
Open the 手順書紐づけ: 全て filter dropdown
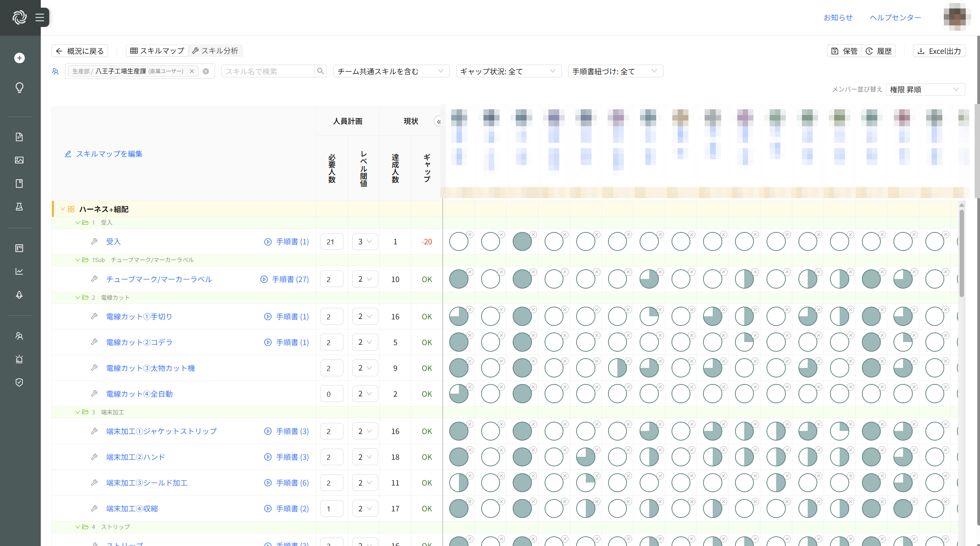(x=615, y=71)
